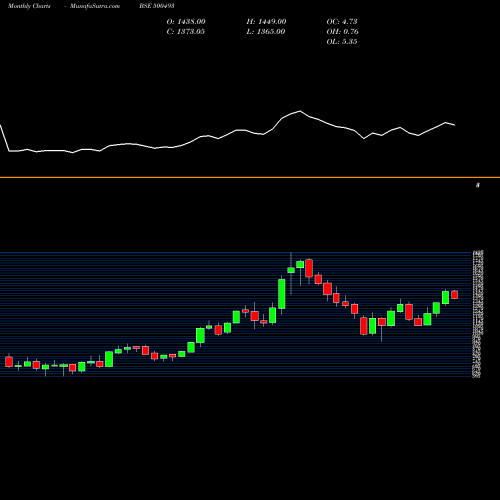Click the high price 'H: 1449.00'
This screenshot has height=500, width=500.
[x=266, y=22]
